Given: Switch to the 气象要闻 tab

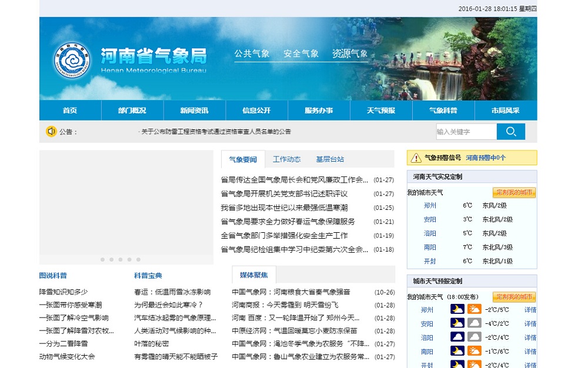Looking at the screenshot, I should click(243, 159).
